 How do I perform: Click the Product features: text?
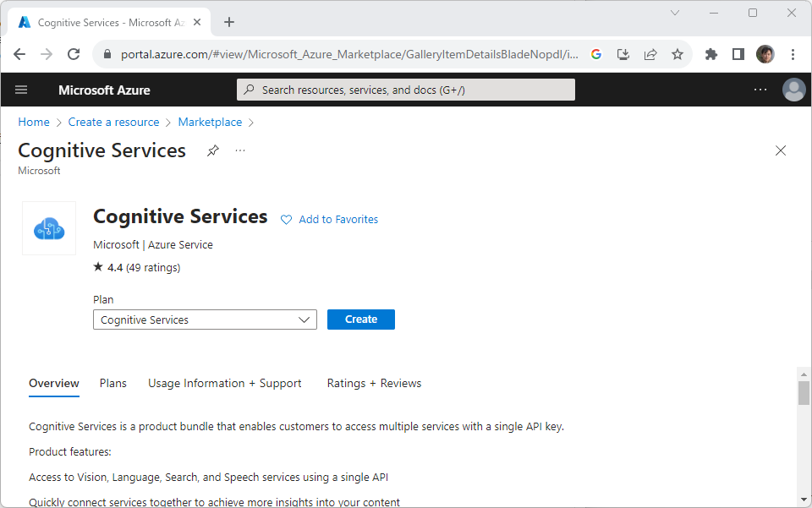70,451
